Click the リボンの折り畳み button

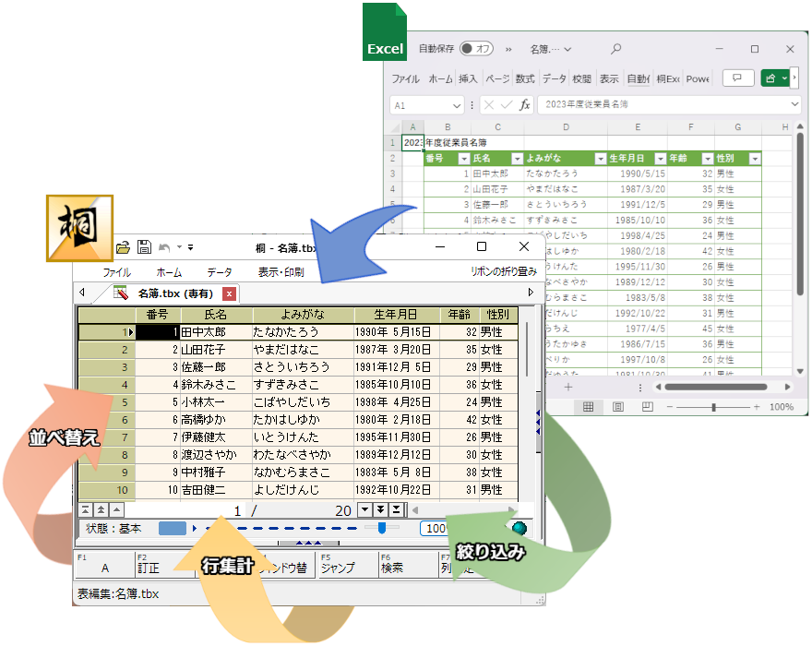tap(503, 272)
